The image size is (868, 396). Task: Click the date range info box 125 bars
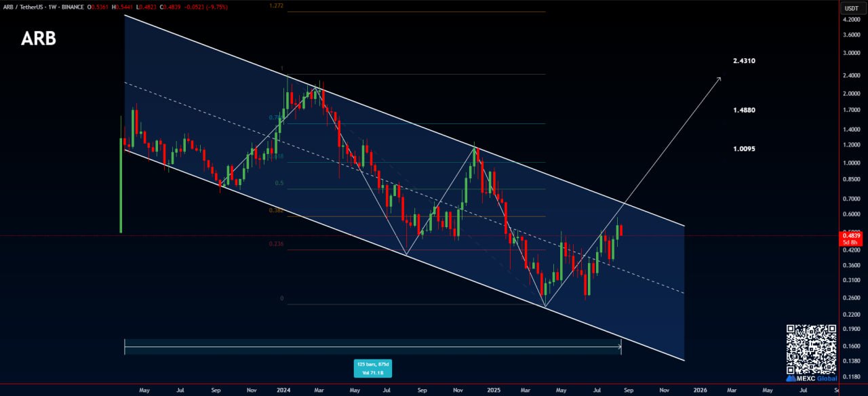(x=373, y=368)
